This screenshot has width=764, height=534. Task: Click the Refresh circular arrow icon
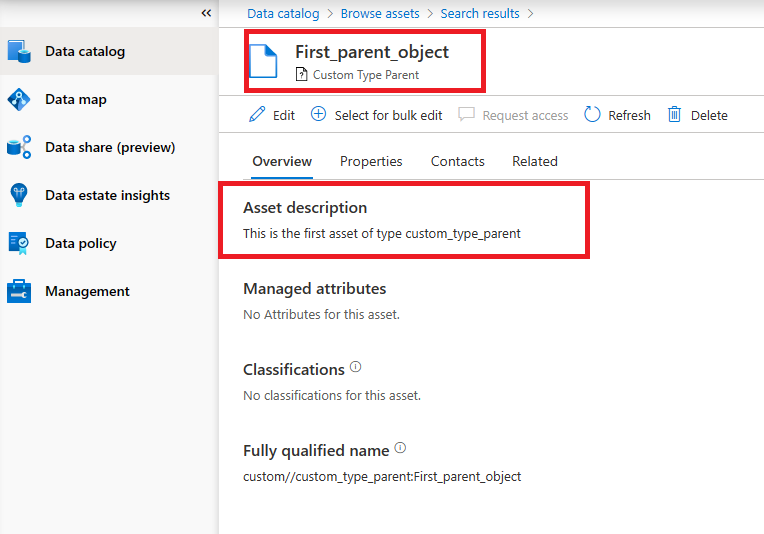[x=592, y=115]
